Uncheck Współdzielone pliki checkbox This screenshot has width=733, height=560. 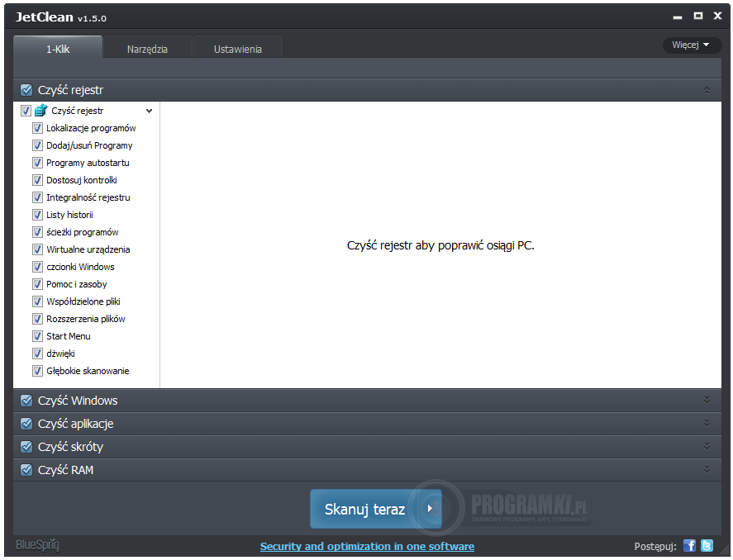tap(37, 301)
